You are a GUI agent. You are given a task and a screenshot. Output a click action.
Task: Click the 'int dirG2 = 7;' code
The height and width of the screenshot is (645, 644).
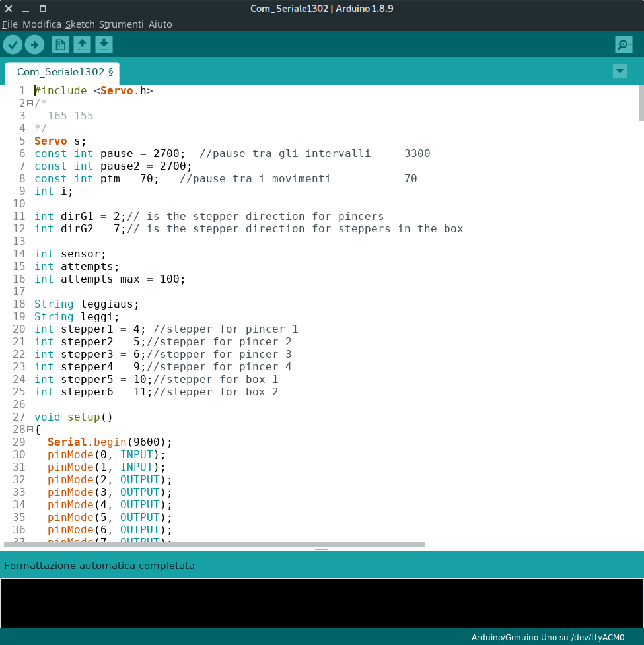(80, 228)
